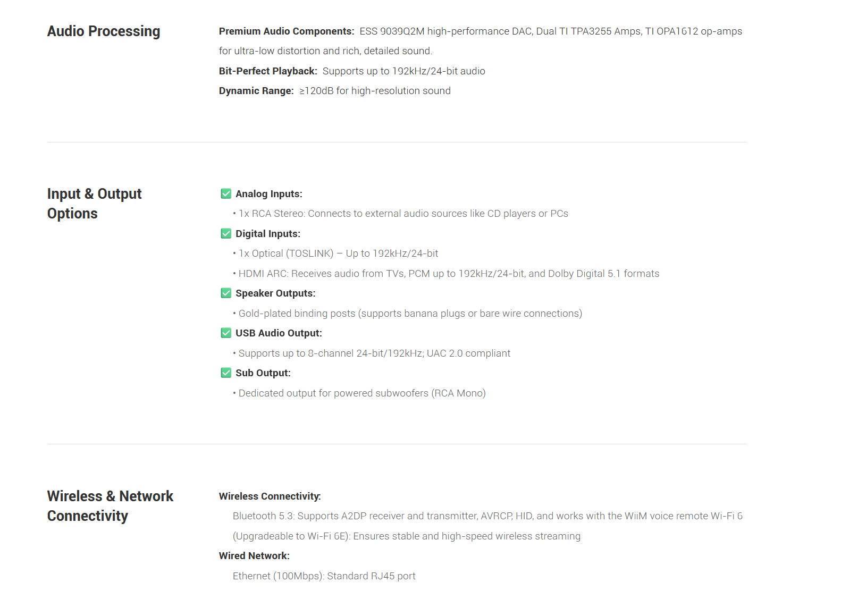This screenshot has width=858, height=616.
Task: Click the HDMI ARC bullet description
Action: [449, 274]
